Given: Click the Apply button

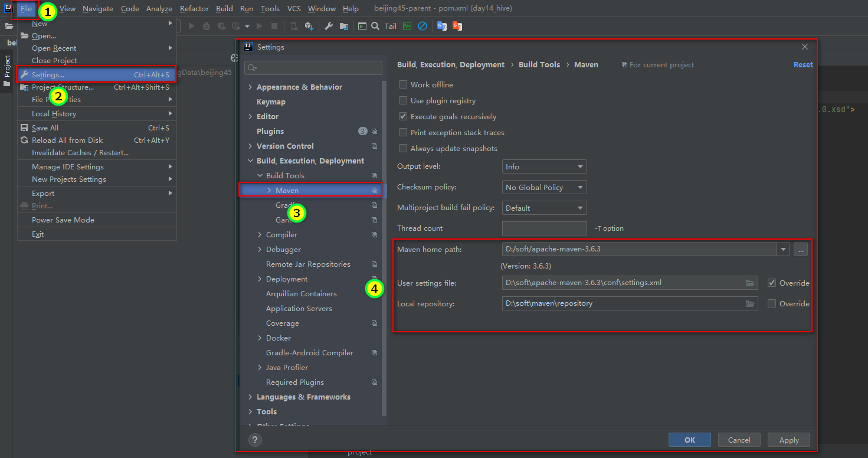Looking at the screenshot, I should click(x=789, y=440).
